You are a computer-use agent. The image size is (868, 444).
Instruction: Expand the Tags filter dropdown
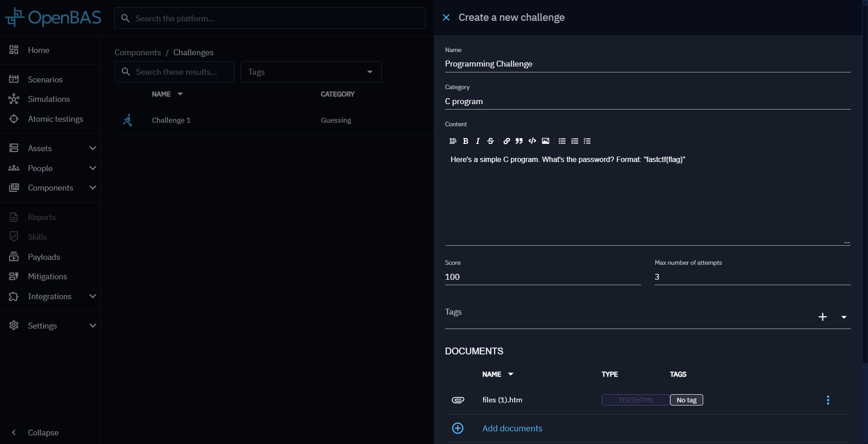coord(369,72)
